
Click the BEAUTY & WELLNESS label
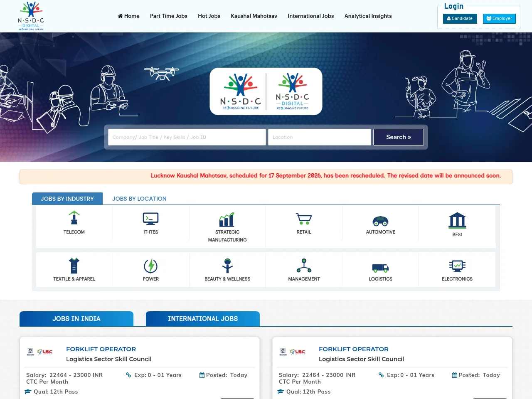(227, 279)
